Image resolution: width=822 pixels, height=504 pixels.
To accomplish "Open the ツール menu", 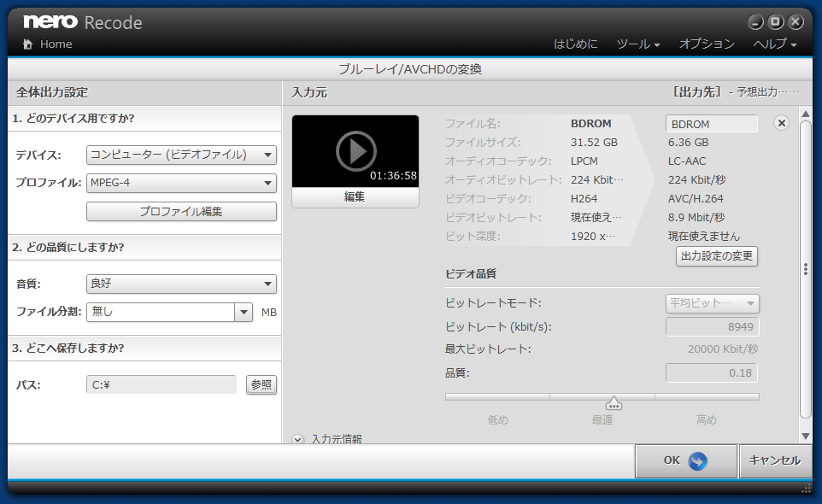I will pos(638,44).
